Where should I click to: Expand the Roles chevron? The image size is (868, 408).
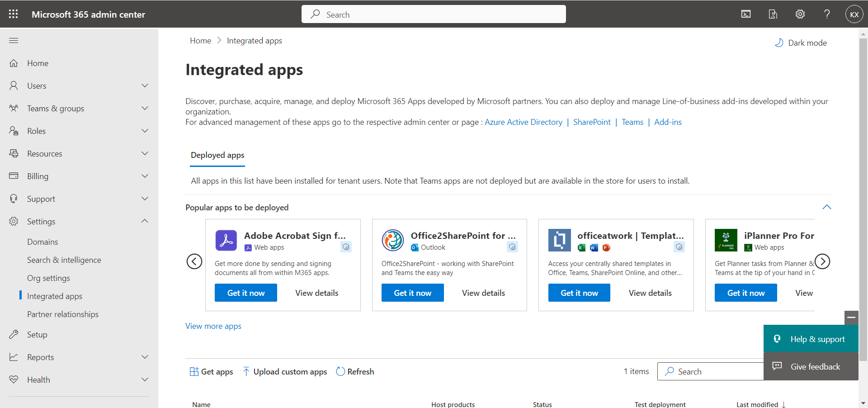point(145,131)
